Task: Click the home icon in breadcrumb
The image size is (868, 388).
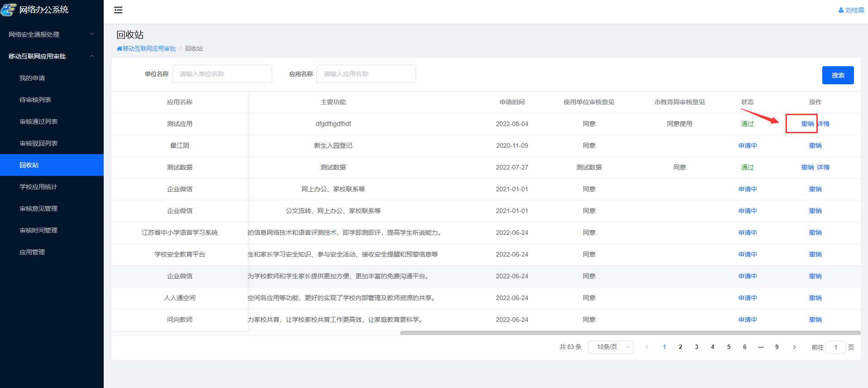Action: [x=120, y=48]
